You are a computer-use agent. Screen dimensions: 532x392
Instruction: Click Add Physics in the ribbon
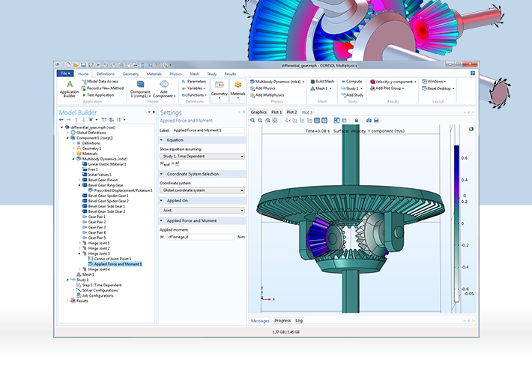pos(263,88)
